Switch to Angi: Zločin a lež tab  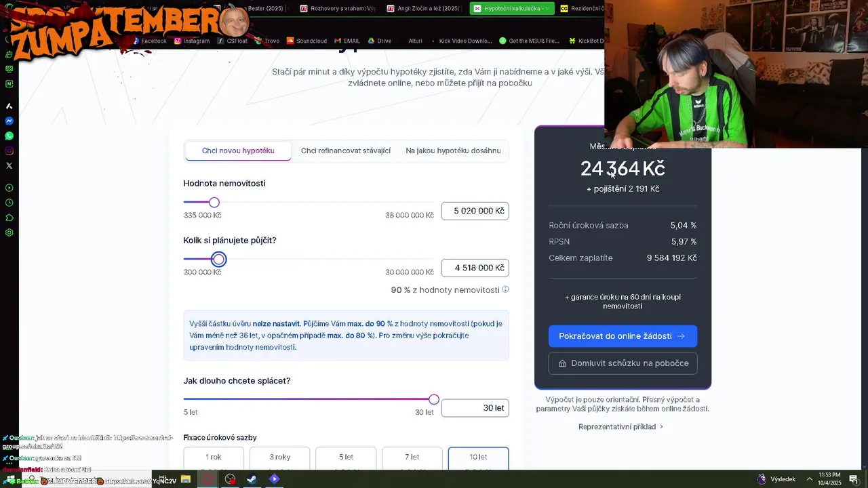(425, 9)
